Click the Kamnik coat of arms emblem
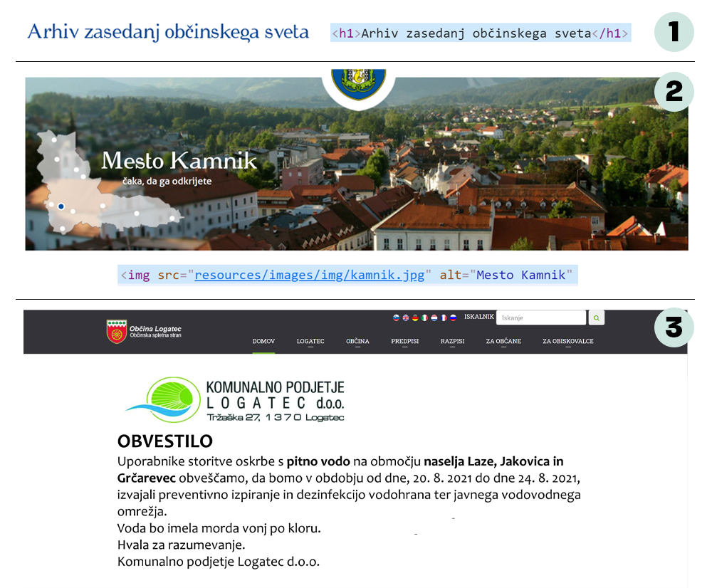This screenshot has width=712, height=588. pos(359,82)
